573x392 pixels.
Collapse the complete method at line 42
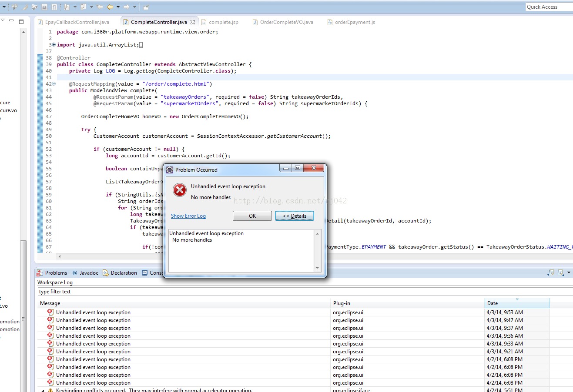pyautogui.click(x=54, y=84)
